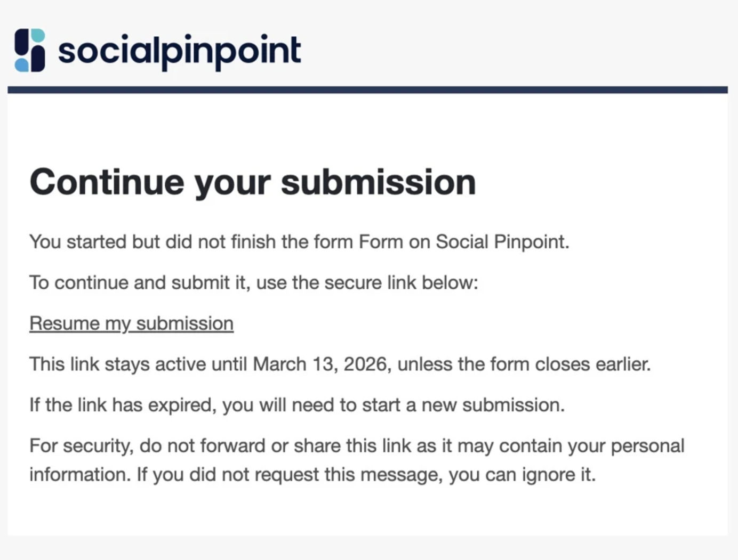Viewport: 738px width, 560px height.
Task: Open the Resume my submission link
Action: tap(131, 323)
